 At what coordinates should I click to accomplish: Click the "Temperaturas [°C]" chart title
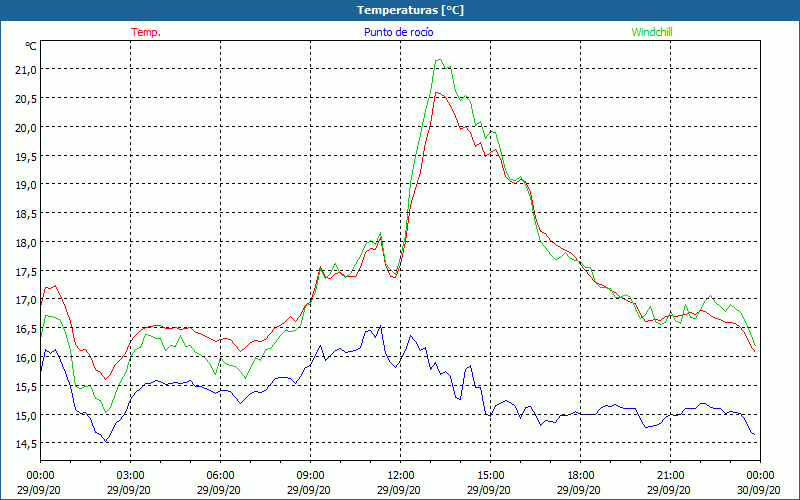click(x=410, y=10)
